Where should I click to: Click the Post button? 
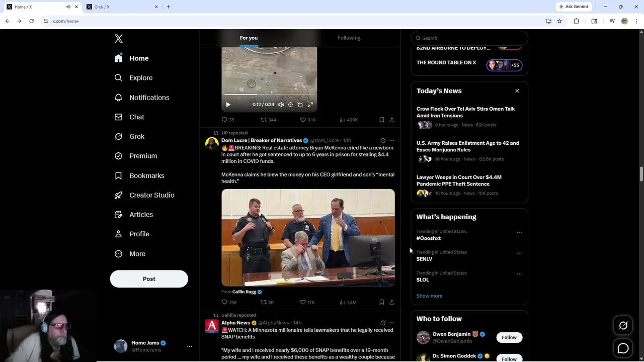click(149, 279)
